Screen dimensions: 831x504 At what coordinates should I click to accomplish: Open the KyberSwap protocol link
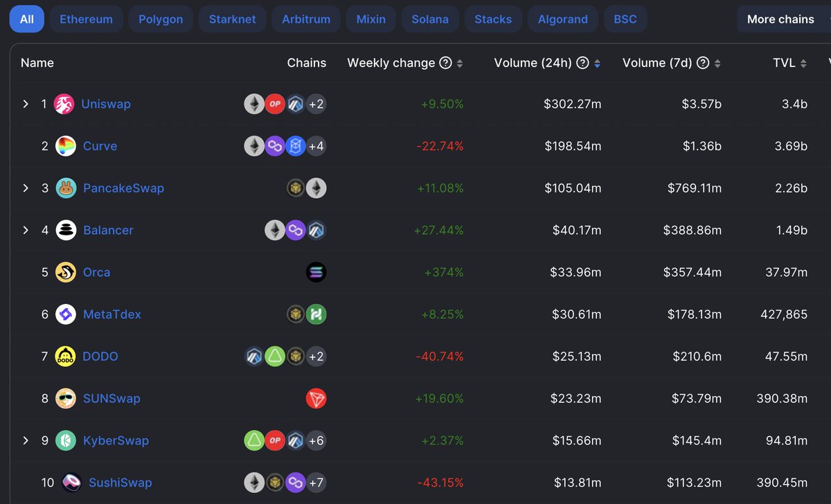click(x=116, y=440)
